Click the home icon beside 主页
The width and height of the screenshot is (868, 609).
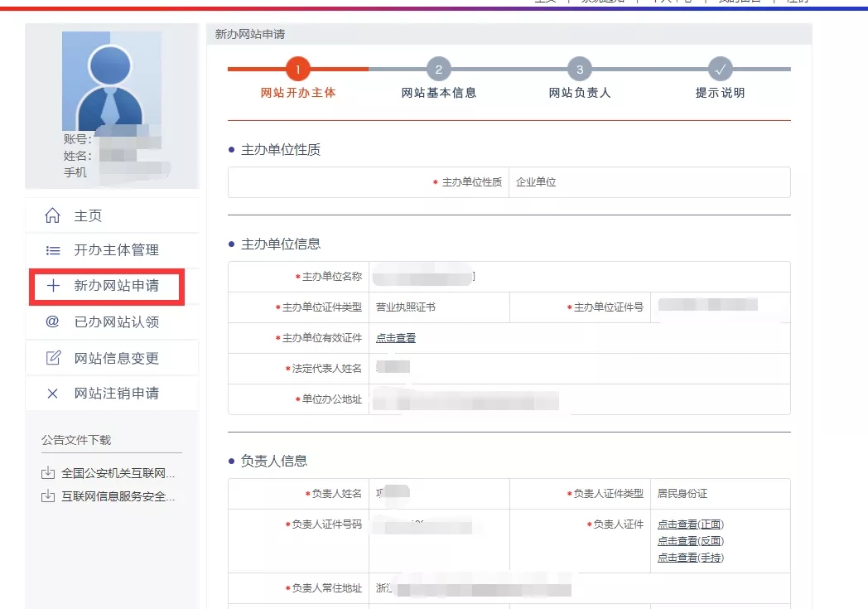tap(52, 216)
